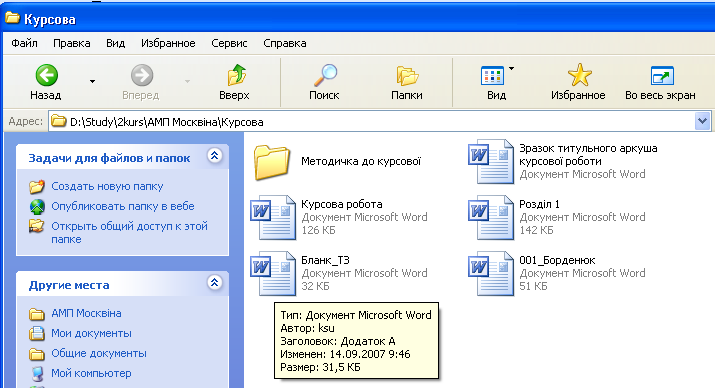Go up one level with Вверх
Image resolution: width=715 pixels, height=388 pixels.
click(237, 75)
